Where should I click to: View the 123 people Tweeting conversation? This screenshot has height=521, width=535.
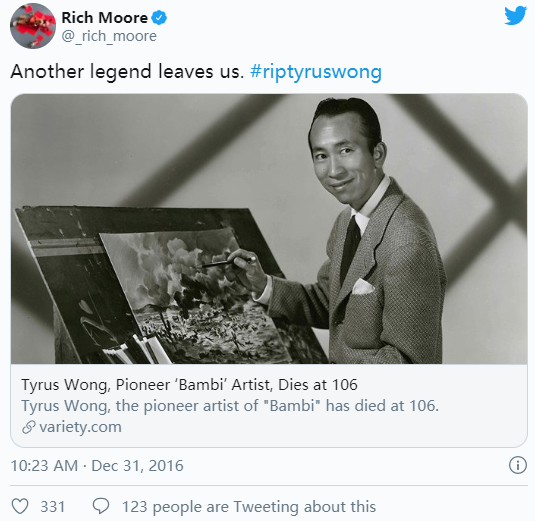tap(249, 506)
